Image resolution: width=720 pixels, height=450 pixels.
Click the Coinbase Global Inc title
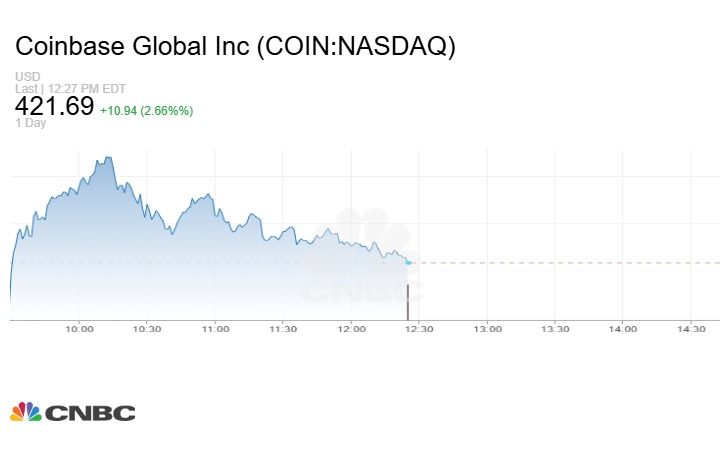[x=235, y=47]
